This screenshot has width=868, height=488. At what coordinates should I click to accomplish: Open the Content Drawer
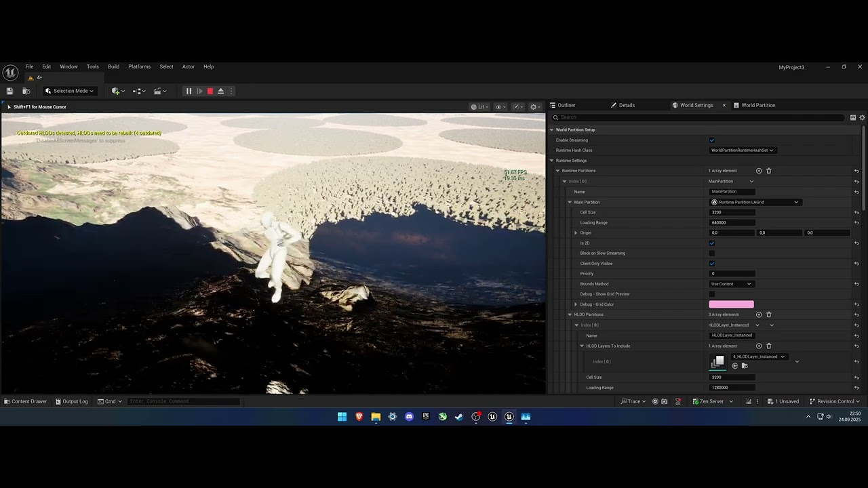tap(25, 401)
